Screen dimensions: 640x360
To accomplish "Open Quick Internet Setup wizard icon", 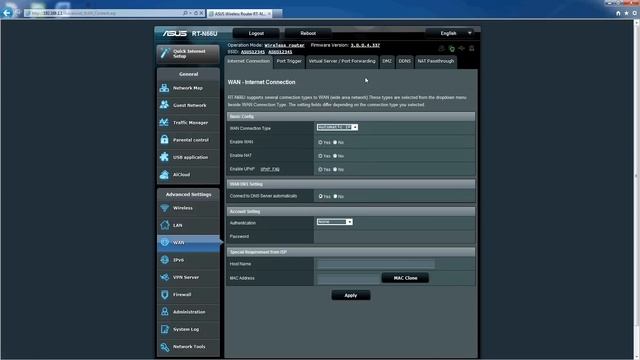I will [x=164, y=53].
